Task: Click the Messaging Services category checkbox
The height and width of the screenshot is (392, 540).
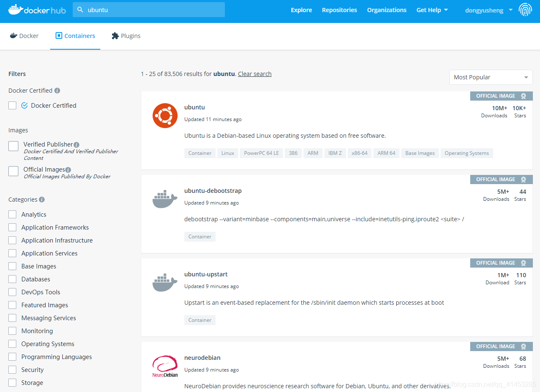Action: pyautogui.click(x=13, y=318)
